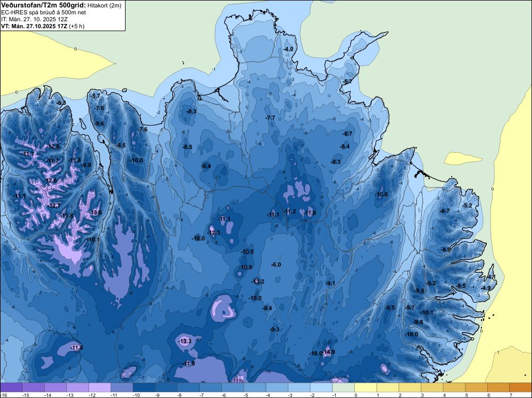
Task: Click the -9.3 temperature value
Action: pyautogui.click(x=275, y=329)
